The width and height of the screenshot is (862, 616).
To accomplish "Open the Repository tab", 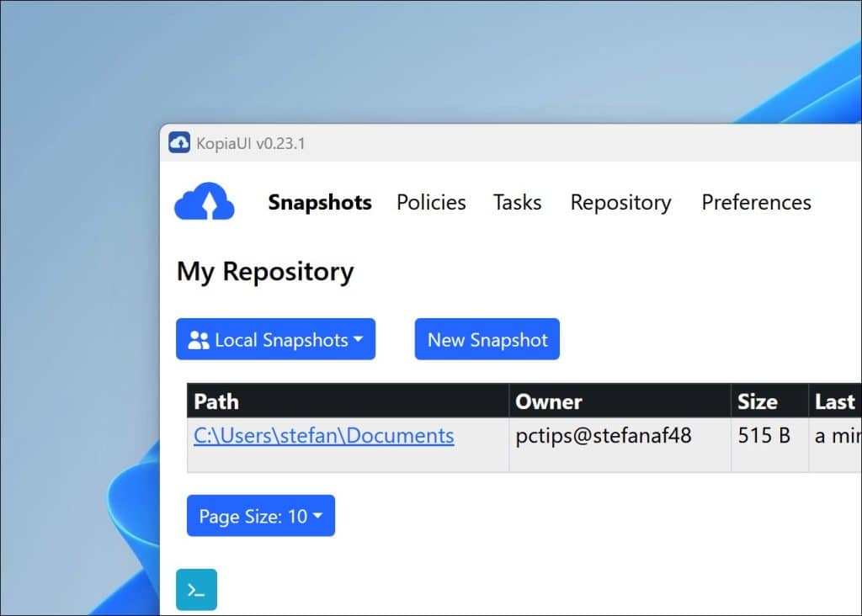I will pos(620,204).
